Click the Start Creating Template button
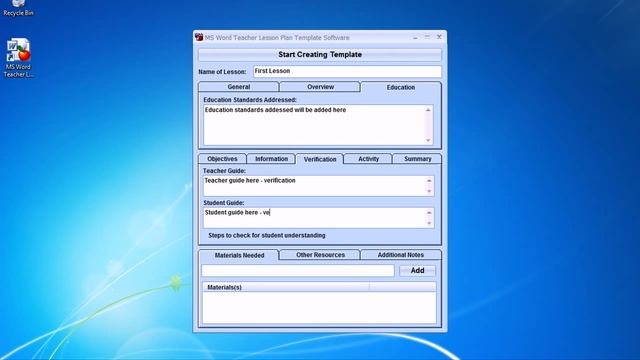The image size is (640, 360). coord(320,55)
